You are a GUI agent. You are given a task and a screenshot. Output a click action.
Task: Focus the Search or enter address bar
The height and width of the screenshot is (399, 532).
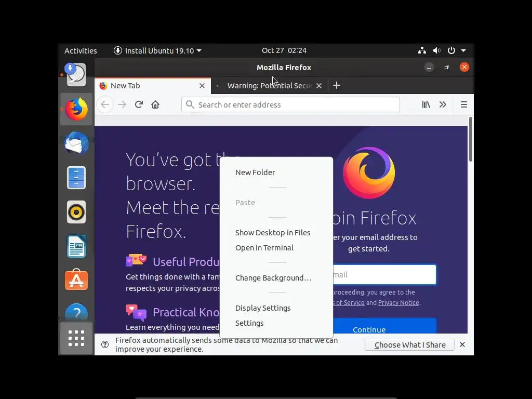290,104
